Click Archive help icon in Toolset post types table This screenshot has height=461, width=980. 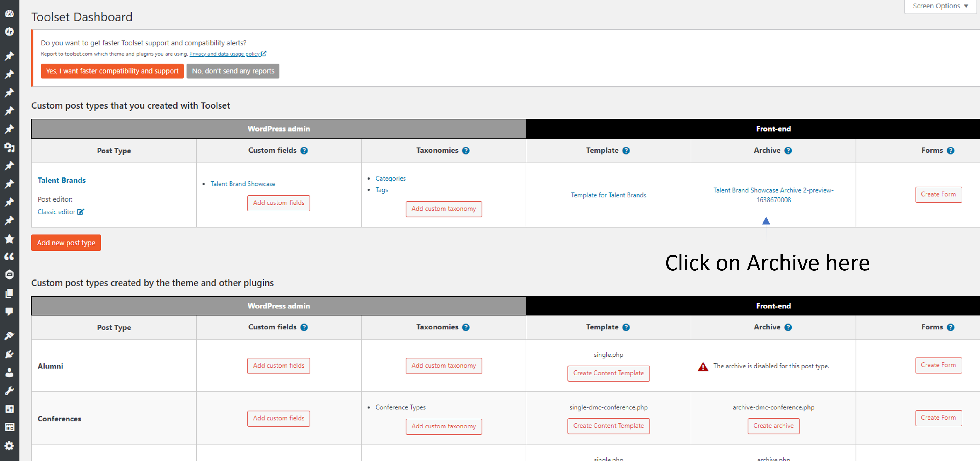click(788, 151)
